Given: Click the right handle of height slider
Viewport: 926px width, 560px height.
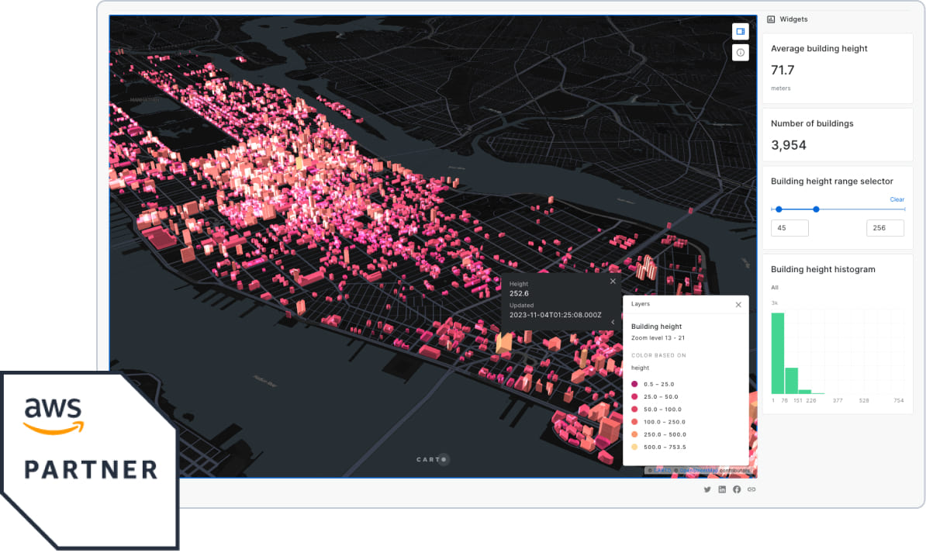Looking at the screenshot, I should [x=816, y=209].
